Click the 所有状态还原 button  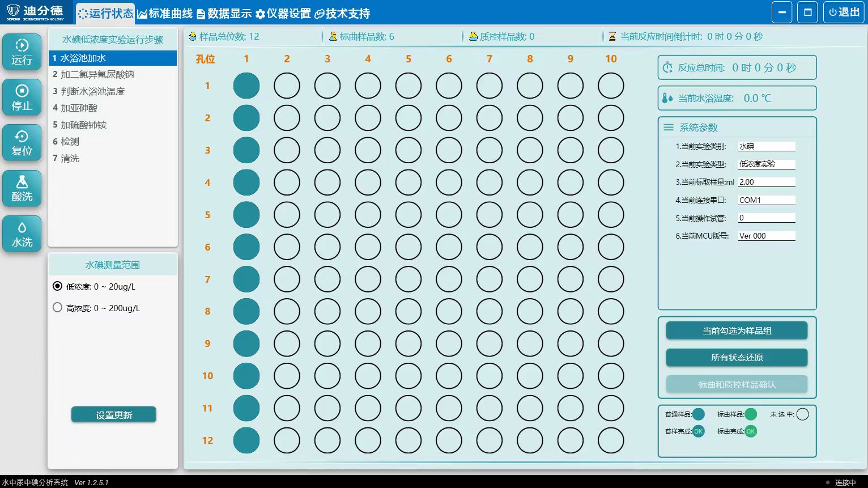click(x=737, y=358)
